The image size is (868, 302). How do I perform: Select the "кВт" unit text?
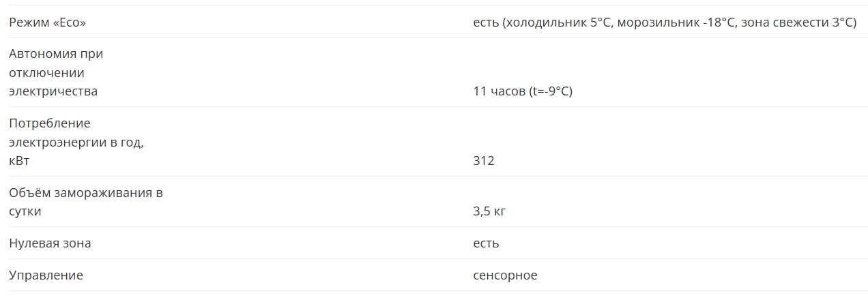20,161
